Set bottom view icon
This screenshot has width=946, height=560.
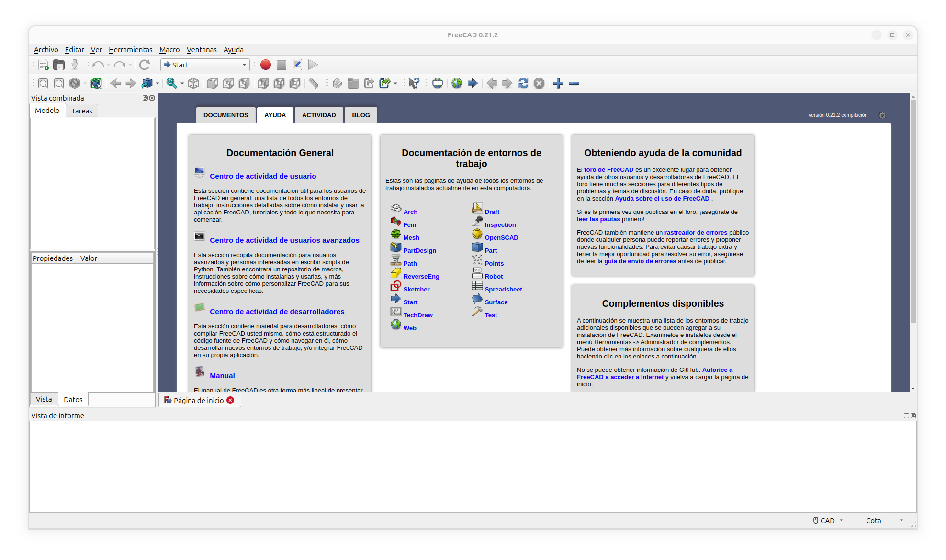(x=279, y=83)
